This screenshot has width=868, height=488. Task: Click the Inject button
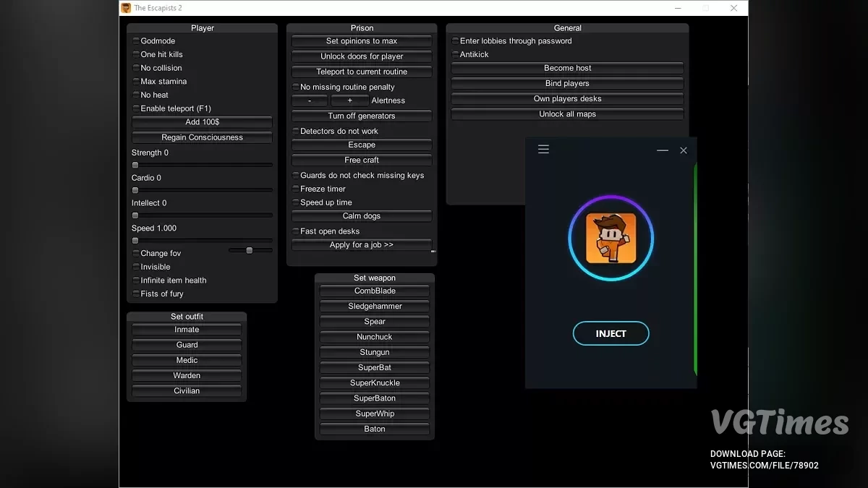tap(610, 333)
